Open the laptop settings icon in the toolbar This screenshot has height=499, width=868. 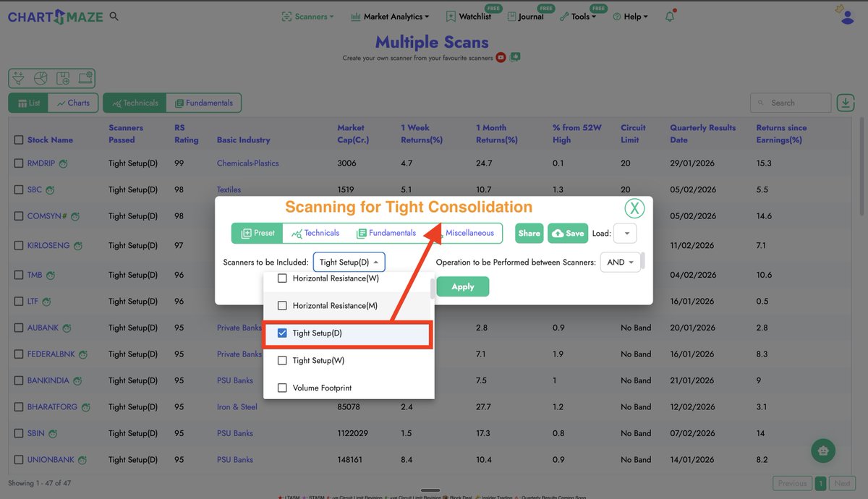85,78
